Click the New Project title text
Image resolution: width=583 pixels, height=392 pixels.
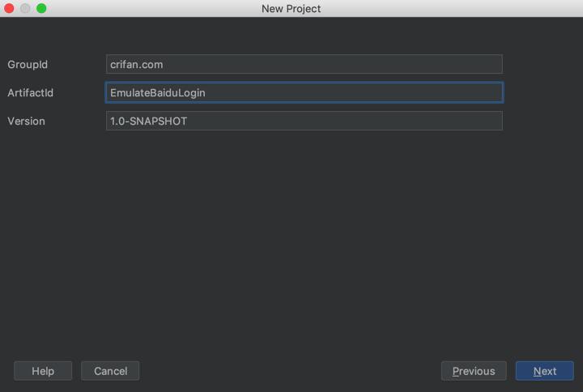pyautogui.click(x=291, y=9)
